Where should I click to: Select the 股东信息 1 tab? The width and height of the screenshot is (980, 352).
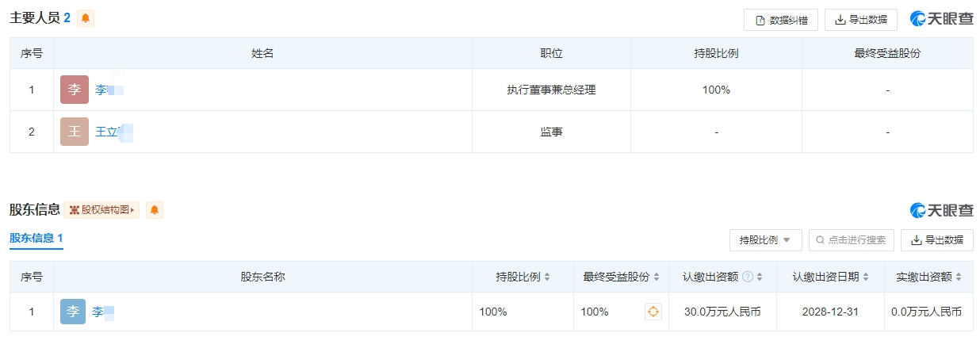(x=36, y=238)
